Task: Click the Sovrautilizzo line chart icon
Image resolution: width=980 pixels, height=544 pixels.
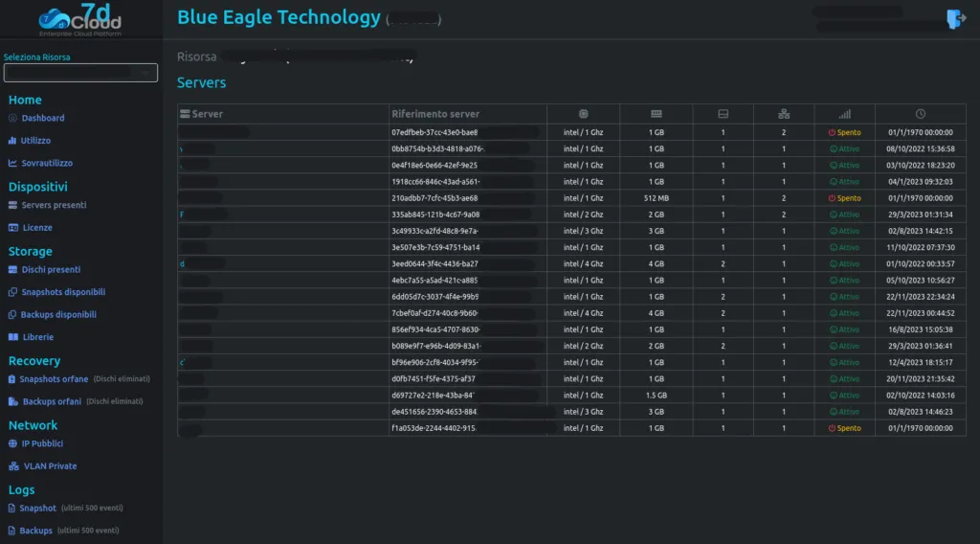Action: [x=12, y=163]
